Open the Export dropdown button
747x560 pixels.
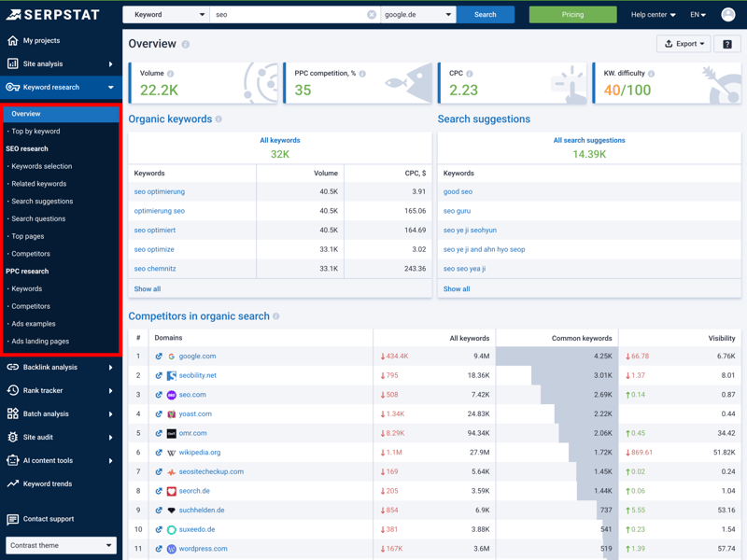(x=684, y=44)
